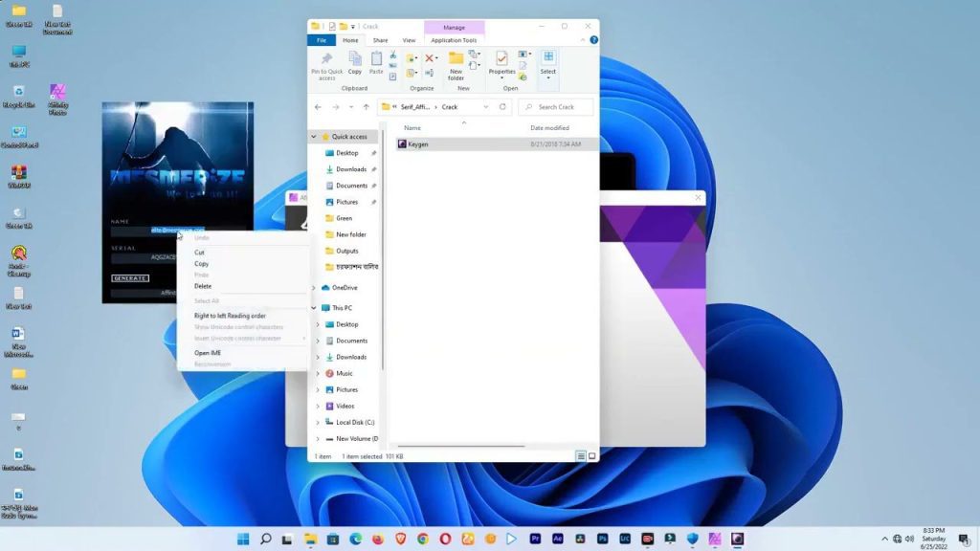980x551 pixels.
Task: Select Pin to Quick access in the ribbon
Action: coord(326,67)
